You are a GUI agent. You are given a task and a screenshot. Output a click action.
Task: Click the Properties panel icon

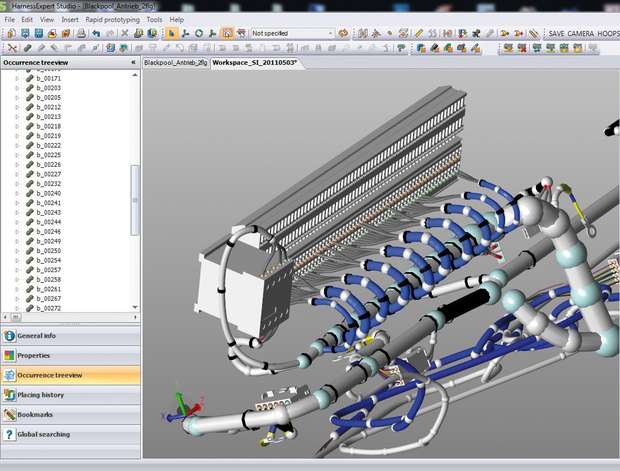click(9, 355)
